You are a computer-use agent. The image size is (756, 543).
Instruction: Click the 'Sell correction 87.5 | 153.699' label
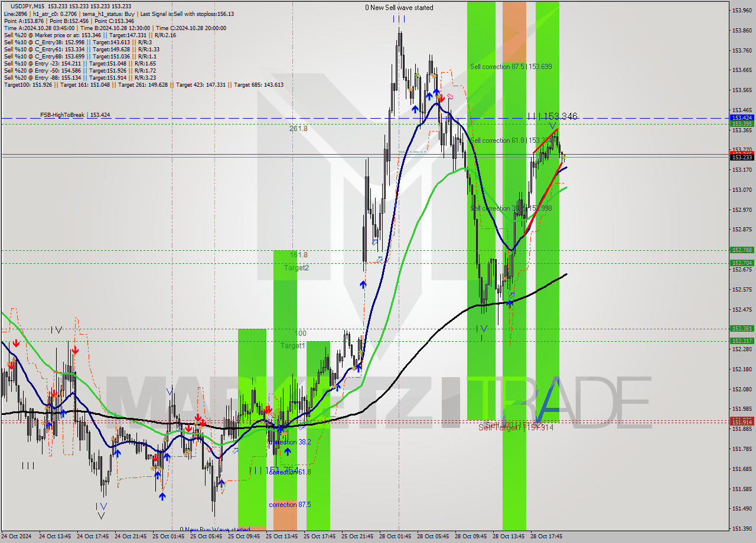(511, 67)
